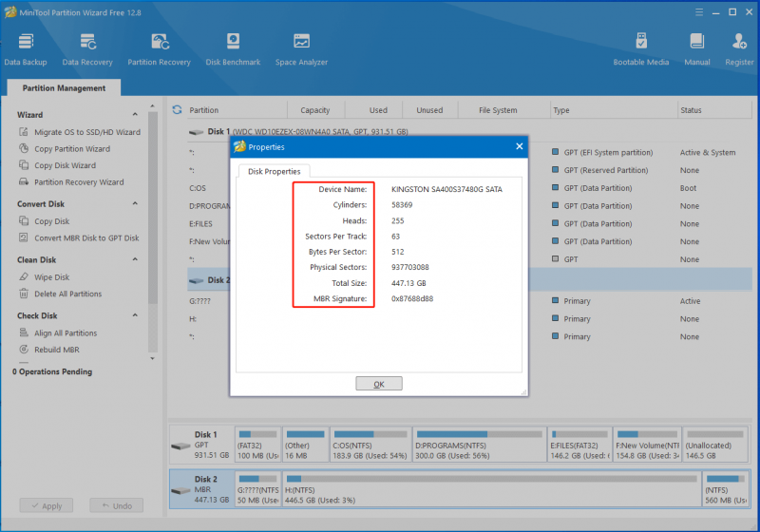Collapse the Check Disk section
760x532 pixels.
tap(135, 315)
